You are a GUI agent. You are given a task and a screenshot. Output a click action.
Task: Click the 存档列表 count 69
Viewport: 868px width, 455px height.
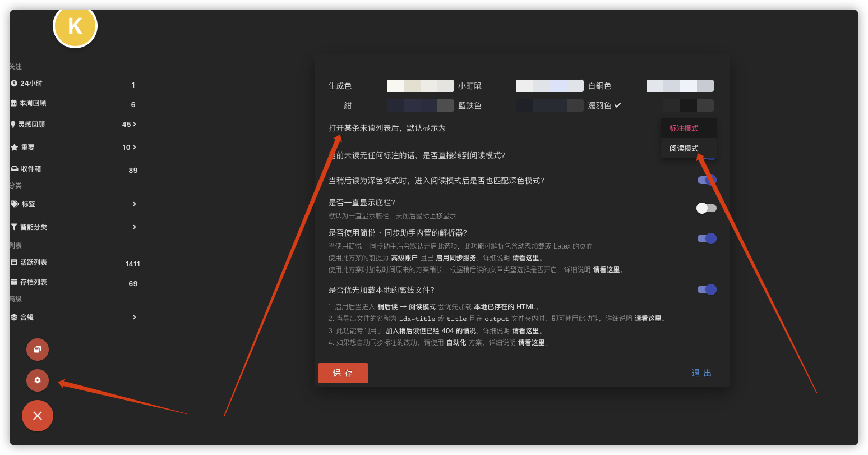coord(133,284)
